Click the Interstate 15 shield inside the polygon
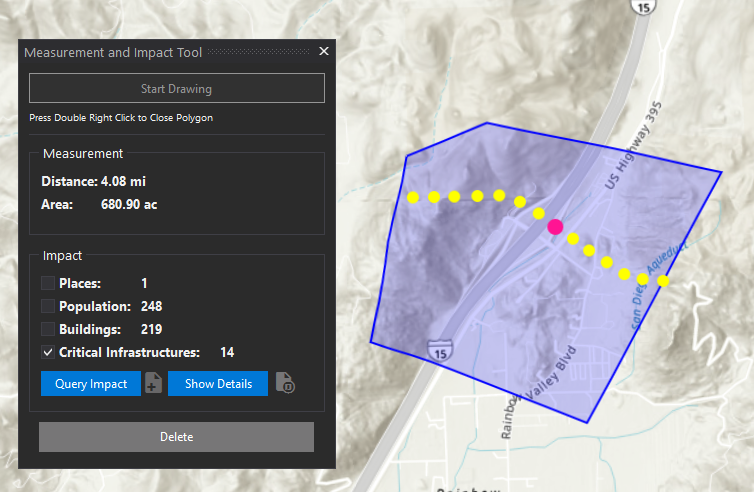 tap(438, 349)
